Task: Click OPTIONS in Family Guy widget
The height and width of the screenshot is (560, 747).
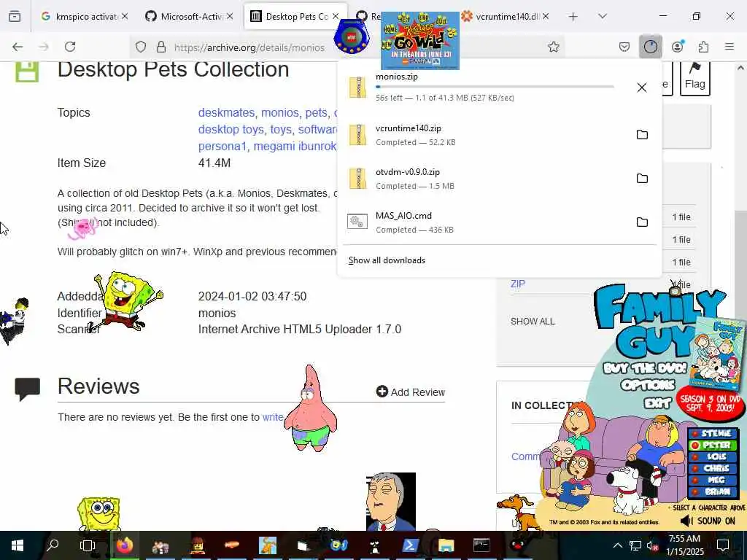Action: (x=648, y=385)
